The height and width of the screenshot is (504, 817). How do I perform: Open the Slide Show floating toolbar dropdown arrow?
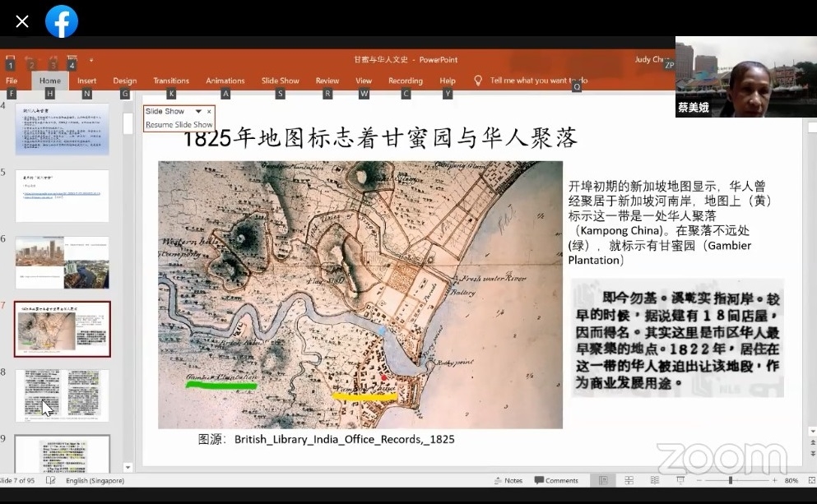[198, 111]
